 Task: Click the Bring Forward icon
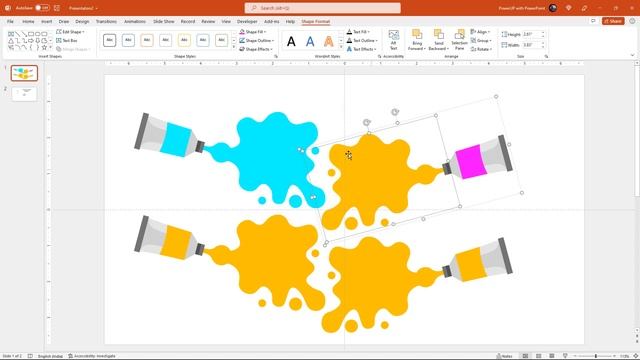pos(417,34)
